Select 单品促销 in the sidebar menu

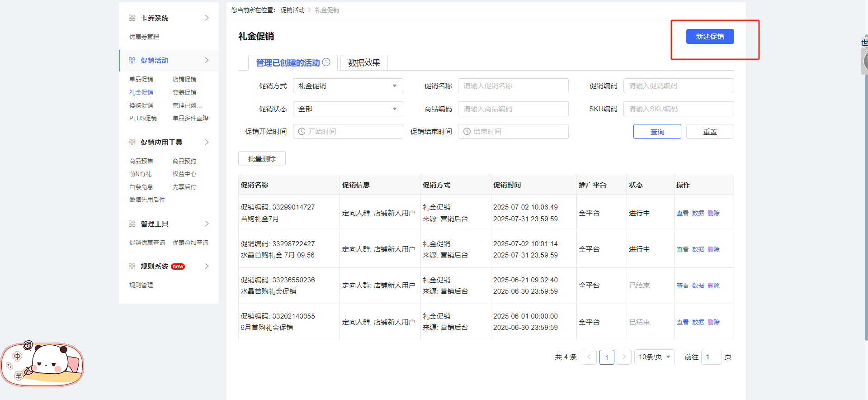pos(141,80)
